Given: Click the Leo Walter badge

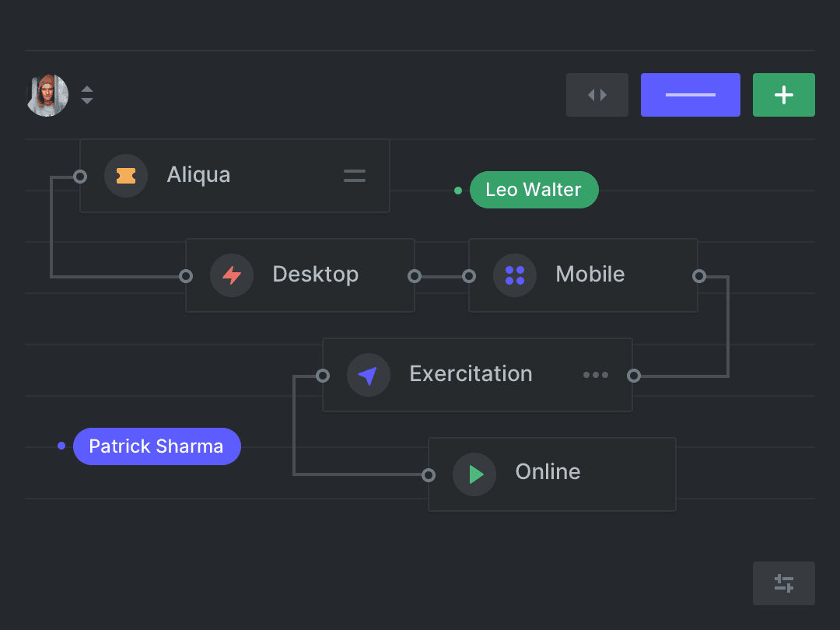Looking at the screenshot, I should coord(534,189).
